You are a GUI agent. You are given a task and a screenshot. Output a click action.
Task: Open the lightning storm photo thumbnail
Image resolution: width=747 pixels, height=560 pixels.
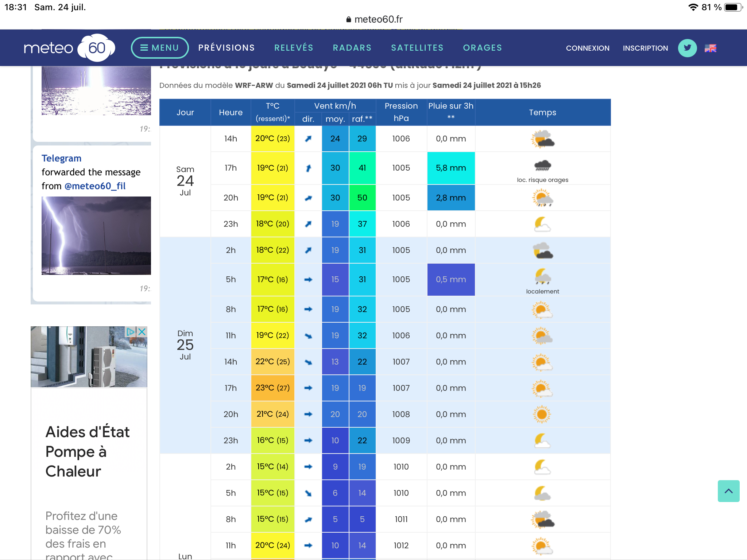click(96, 236)
